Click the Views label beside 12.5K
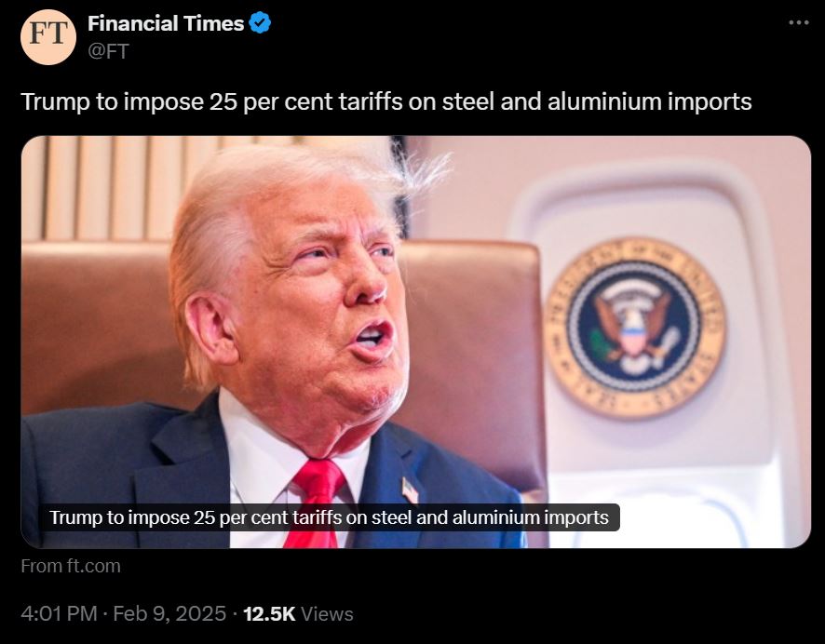 [327, 614]
